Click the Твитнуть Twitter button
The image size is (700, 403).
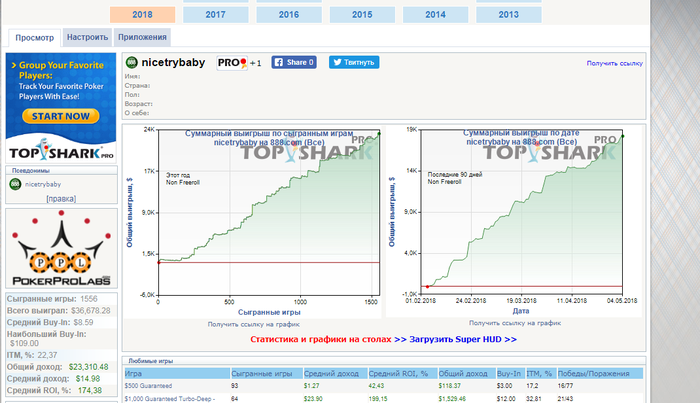point(354,62)
